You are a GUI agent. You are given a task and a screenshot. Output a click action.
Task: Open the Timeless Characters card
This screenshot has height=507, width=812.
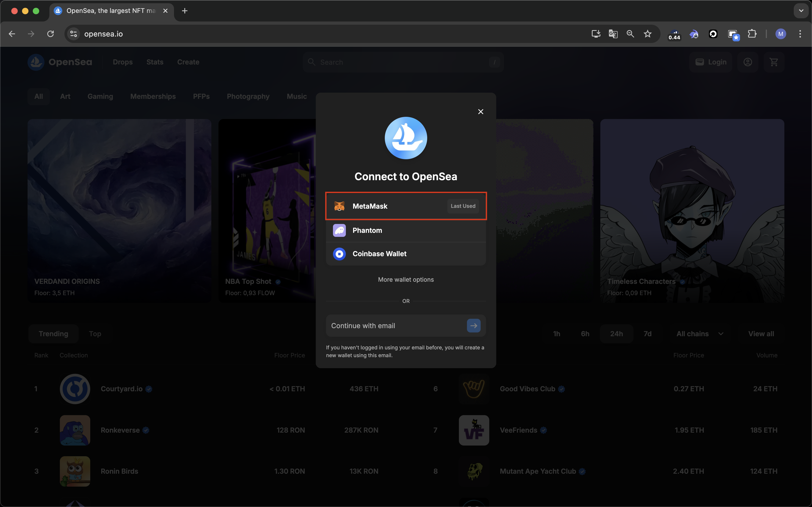point(692,211)
